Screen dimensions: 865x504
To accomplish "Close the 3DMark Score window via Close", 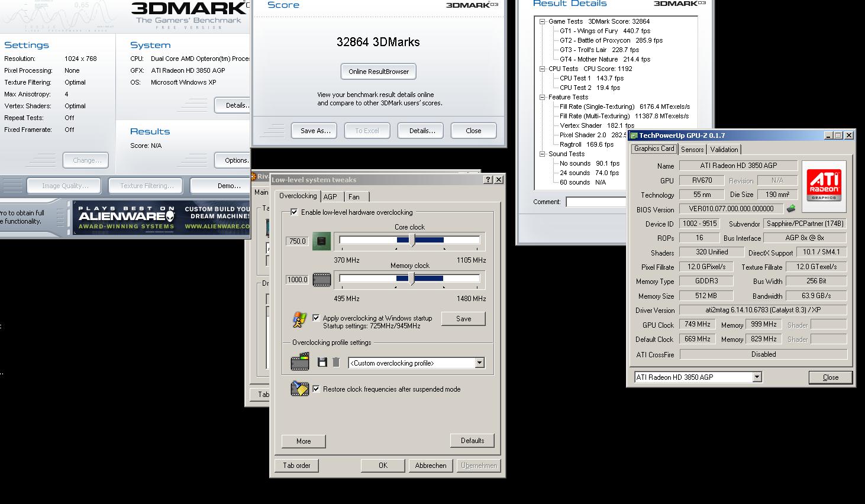I will pyautogui.click(x=473, y=131).
